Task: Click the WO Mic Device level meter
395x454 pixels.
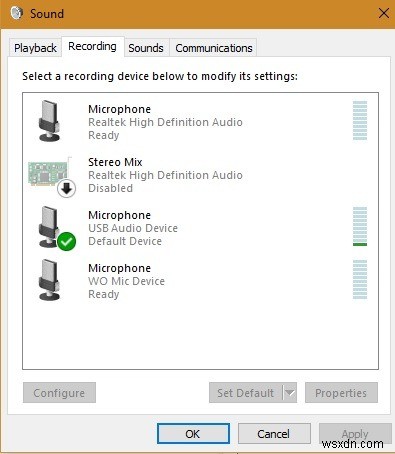Action: pos(360,279)
